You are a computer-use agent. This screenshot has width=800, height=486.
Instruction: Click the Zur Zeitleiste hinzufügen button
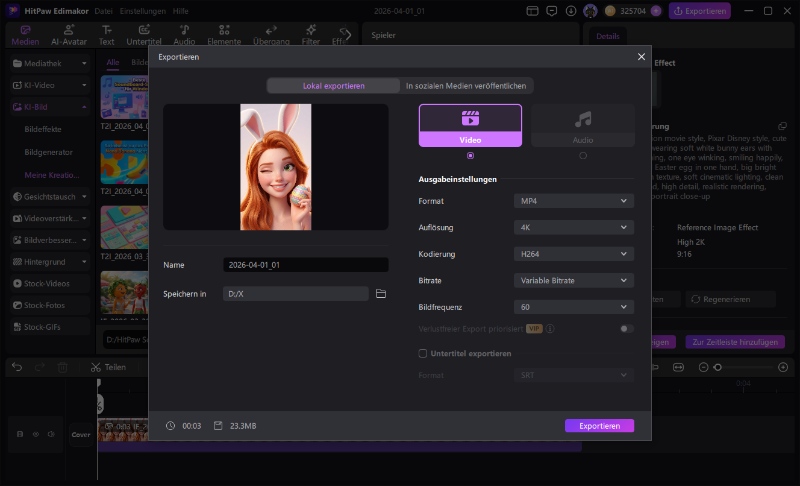click(x=735, y=342)
